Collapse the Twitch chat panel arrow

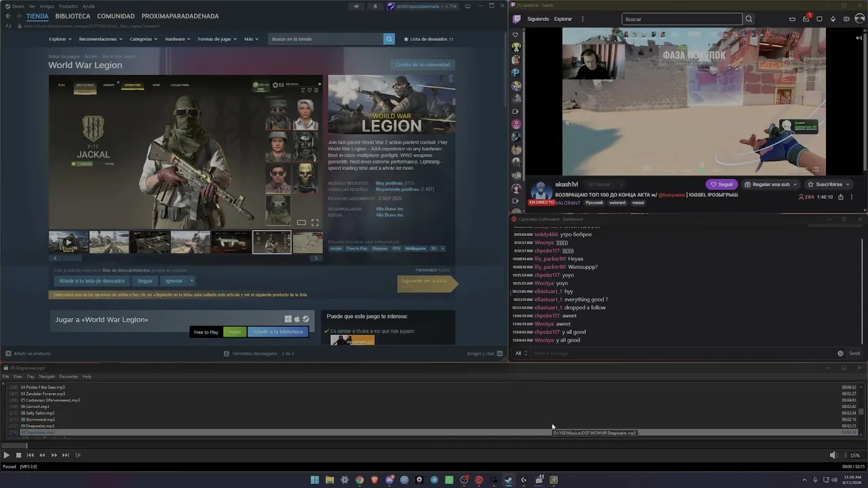(x=859, y=38)
